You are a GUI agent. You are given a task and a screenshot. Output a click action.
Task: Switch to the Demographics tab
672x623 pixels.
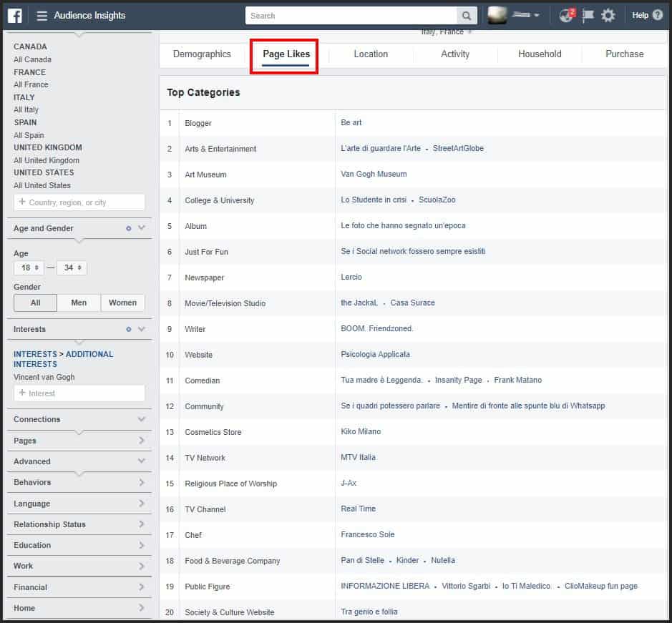(201, 54)
